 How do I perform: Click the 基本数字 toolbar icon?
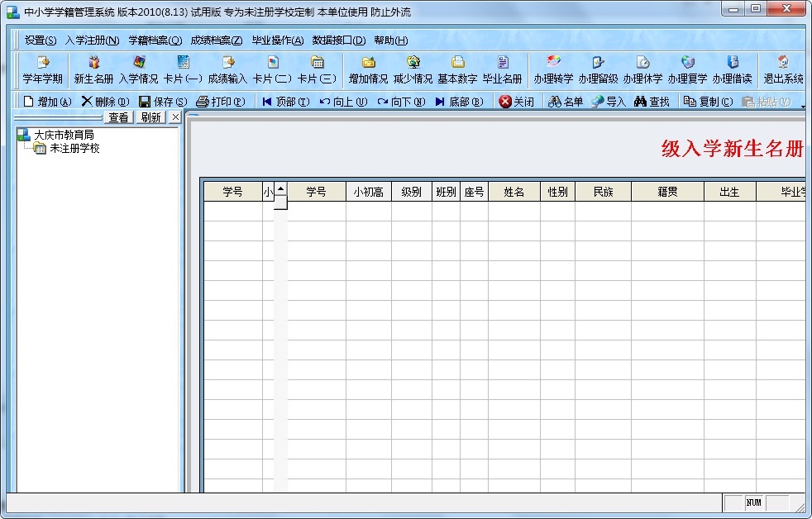point(457,70)
